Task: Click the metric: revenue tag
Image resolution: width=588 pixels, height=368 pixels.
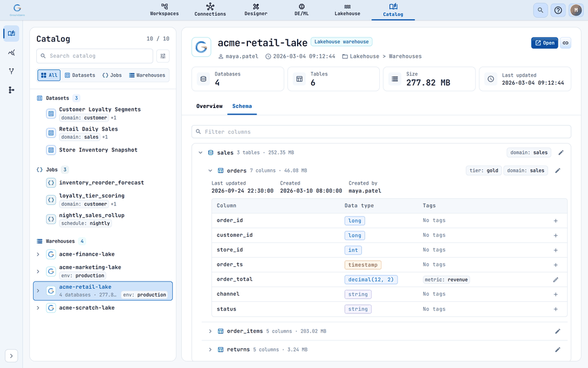Action: [447, 280]
